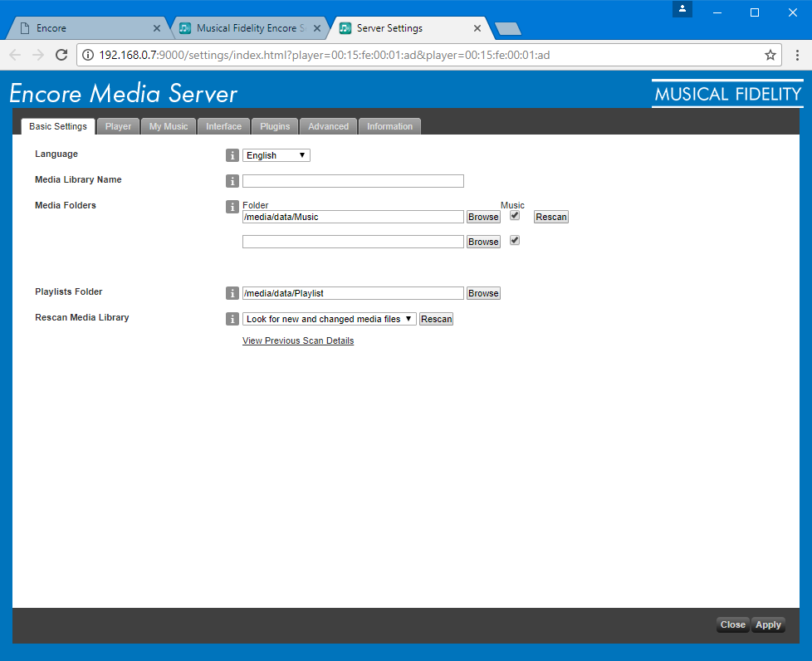Viewport: 812px width, 661px height.
Task: Bookmark this page with the star icon
Action: (x=770, y=55)
